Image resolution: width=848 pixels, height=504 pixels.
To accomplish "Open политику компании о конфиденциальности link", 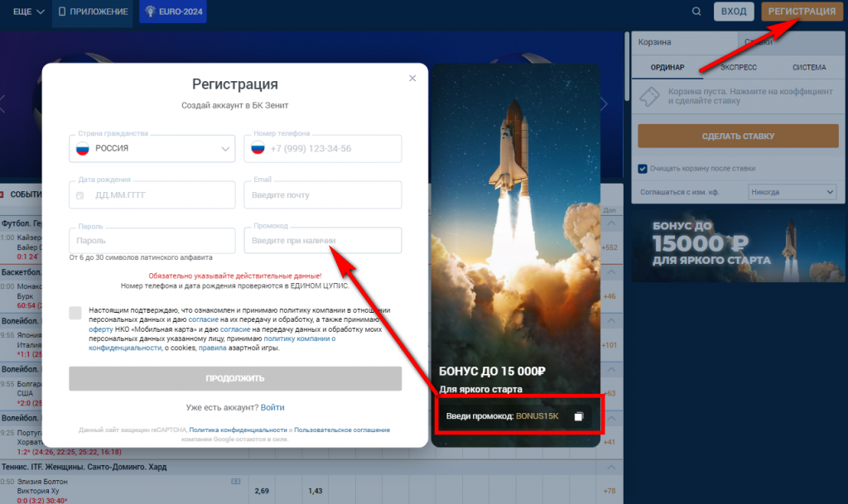I will click(x=212, y=343).
